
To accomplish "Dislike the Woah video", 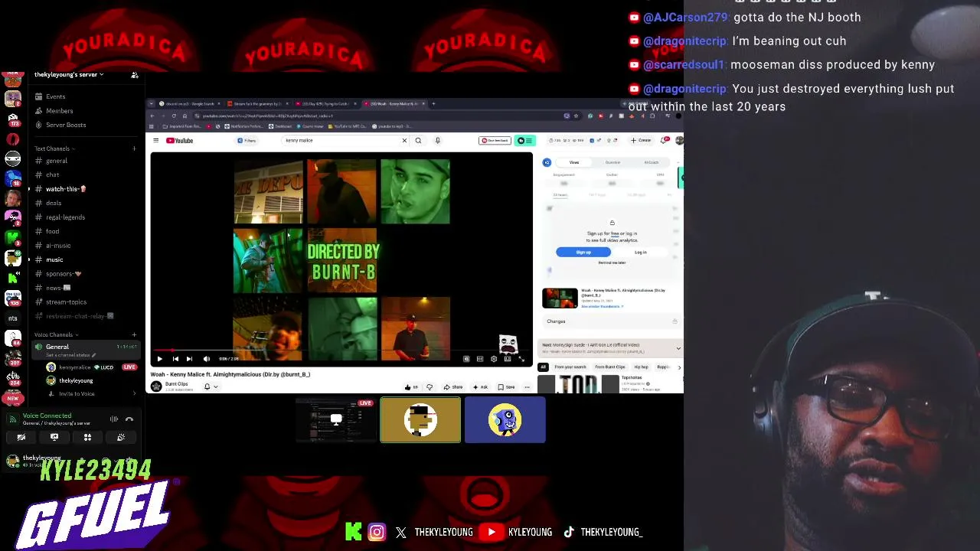I will pyautogui.click(x=429, y=387).
